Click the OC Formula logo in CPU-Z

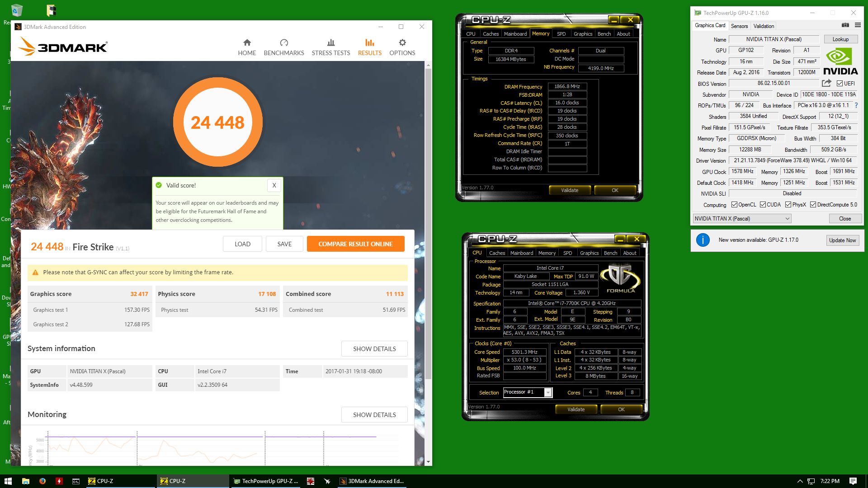click(620, 278)
